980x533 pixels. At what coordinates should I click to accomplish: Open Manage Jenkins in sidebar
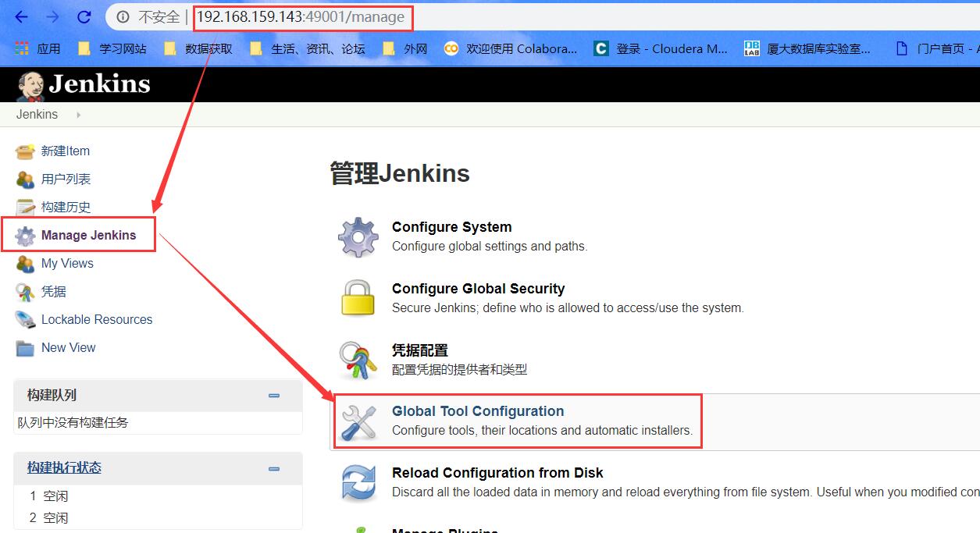88,236
